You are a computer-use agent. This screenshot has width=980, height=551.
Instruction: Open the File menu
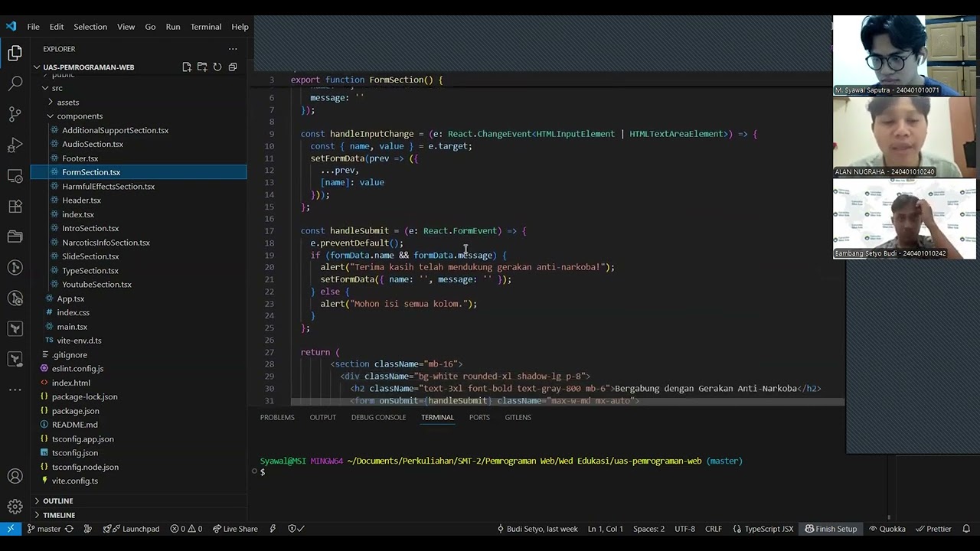point(34,27)
